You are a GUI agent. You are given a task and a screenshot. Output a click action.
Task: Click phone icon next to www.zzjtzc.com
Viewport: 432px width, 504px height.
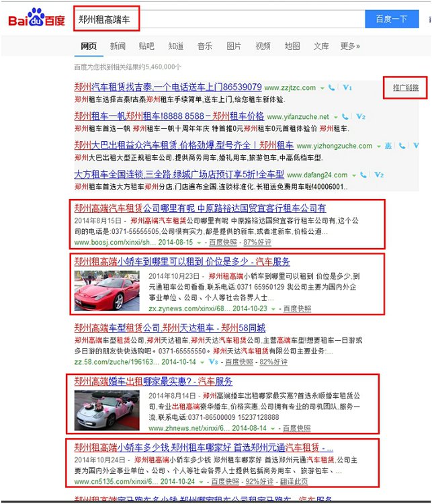332,87
